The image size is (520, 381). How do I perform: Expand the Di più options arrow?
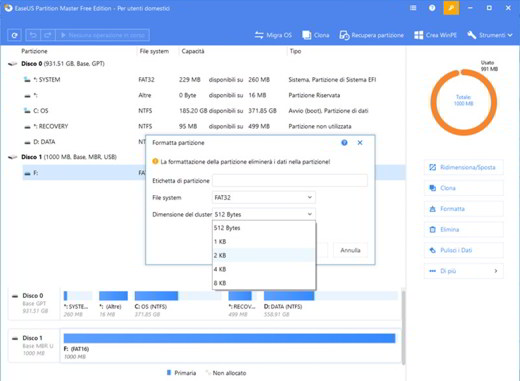(x=496, y=271)
